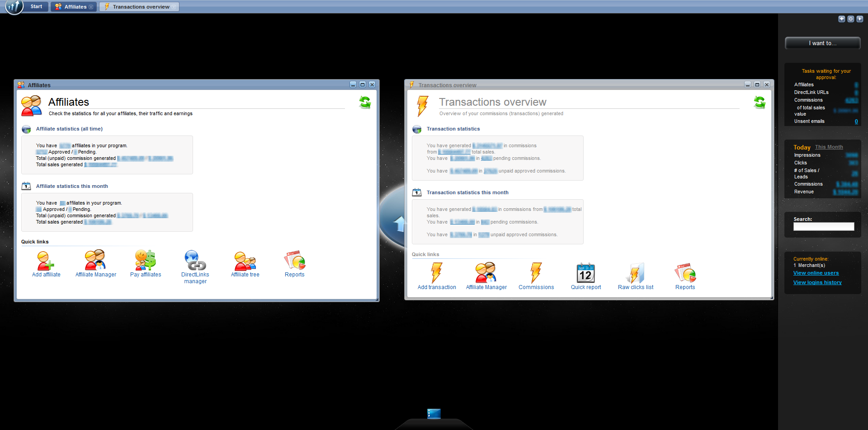Click the Raw clicks list text link
The height and width of the screenshot is (430, 868).
click(x=636, y=287)
